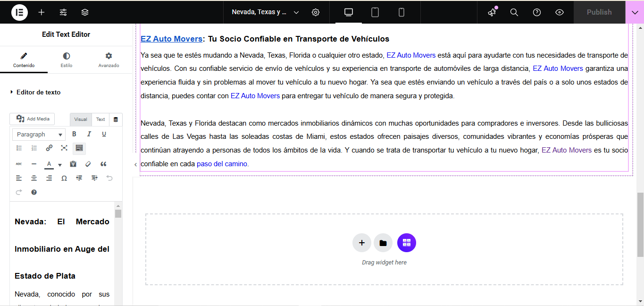The image size is (644, 306).
Task: Click the 'Drag widget here' text
Action: click(x=384, y=263)
